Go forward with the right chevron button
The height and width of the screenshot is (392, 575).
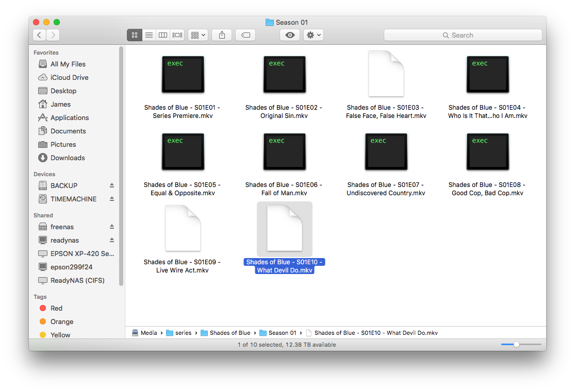tap(53, 35)
